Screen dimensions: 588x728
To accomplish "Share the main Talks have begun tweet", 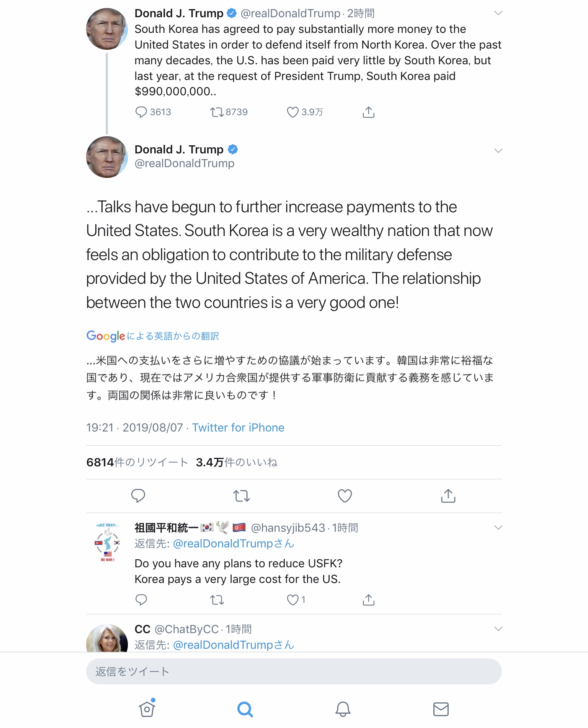I will 448,496.
